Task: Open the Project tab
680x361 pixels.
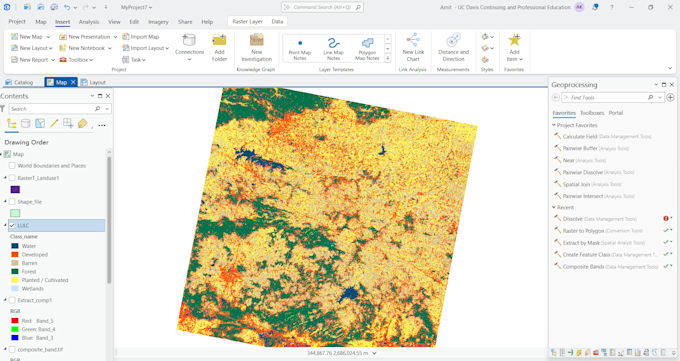Action: point(17,22)
